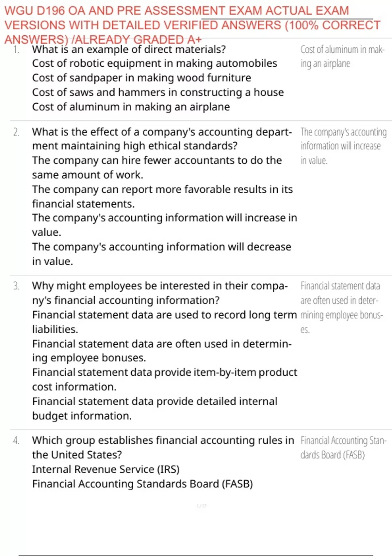Click the red WGU D196 document title
Image resolution: width=392 pixels, height=556 pixels.
pos(193,25)
